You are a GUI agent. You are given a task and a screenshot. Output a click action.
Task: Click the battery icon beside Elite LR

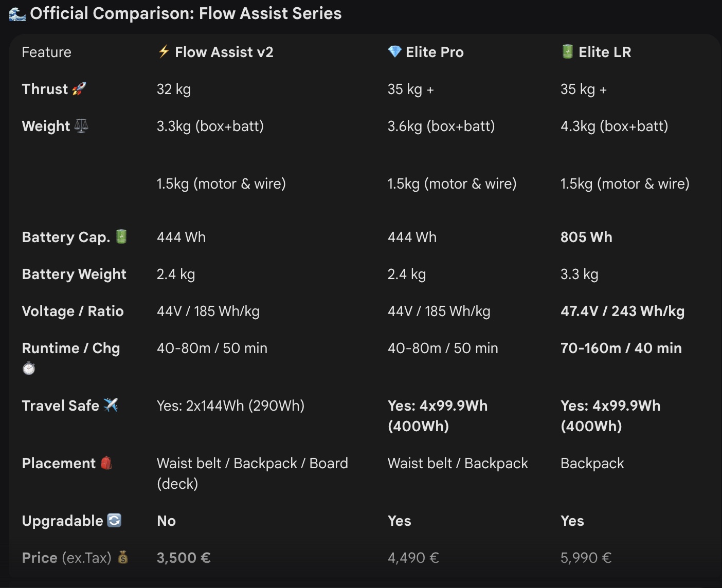pyautogui.click(x=567, y=51)
